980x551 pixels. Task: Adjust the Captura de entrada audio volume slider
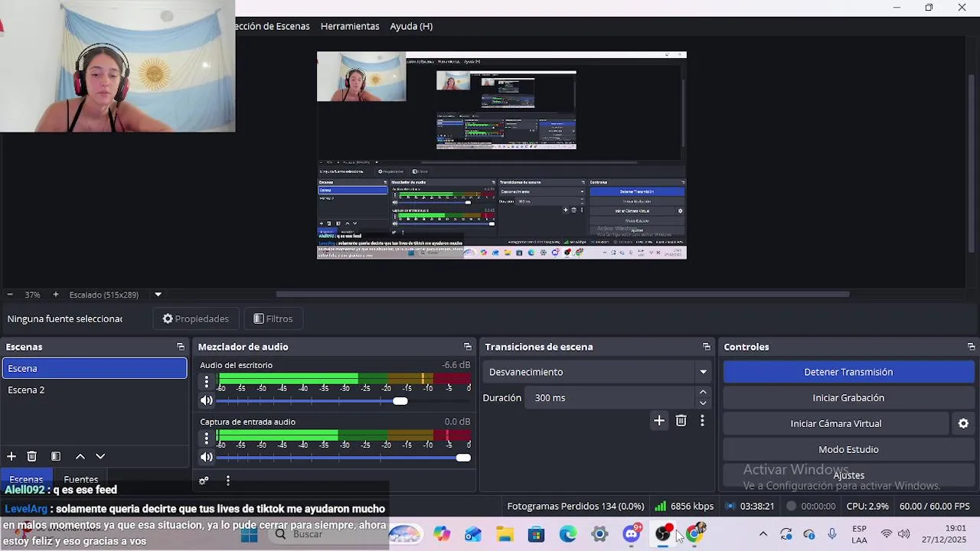coord(343,458)
